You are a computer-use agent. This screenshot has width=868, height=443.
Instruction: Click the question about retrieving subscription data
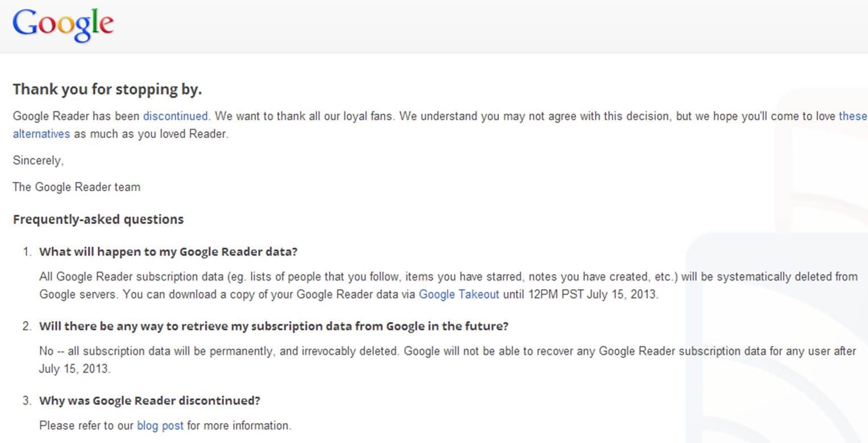tap(273, 327)
